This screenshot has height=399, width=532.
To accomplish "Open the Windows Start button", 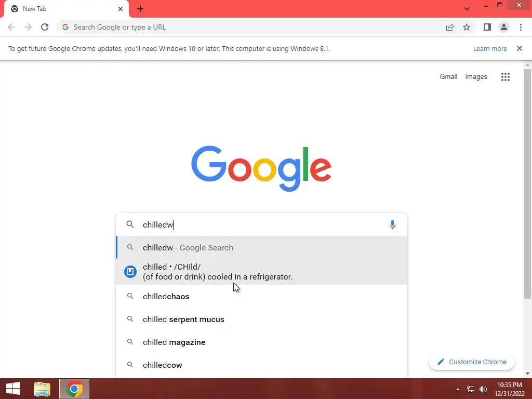I will tap(13, 389).
